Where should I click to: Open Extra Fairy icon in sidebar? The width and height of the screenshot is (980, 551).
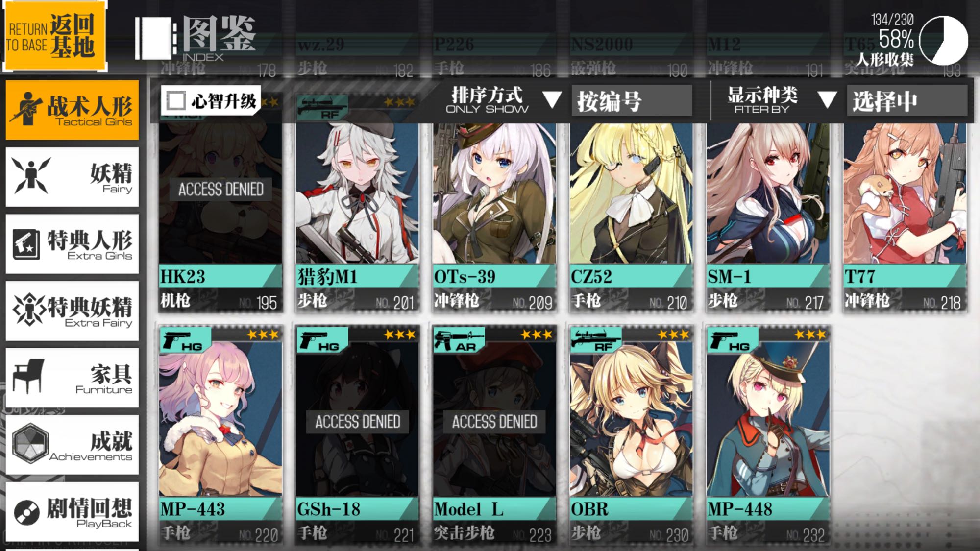pos(29,309)
